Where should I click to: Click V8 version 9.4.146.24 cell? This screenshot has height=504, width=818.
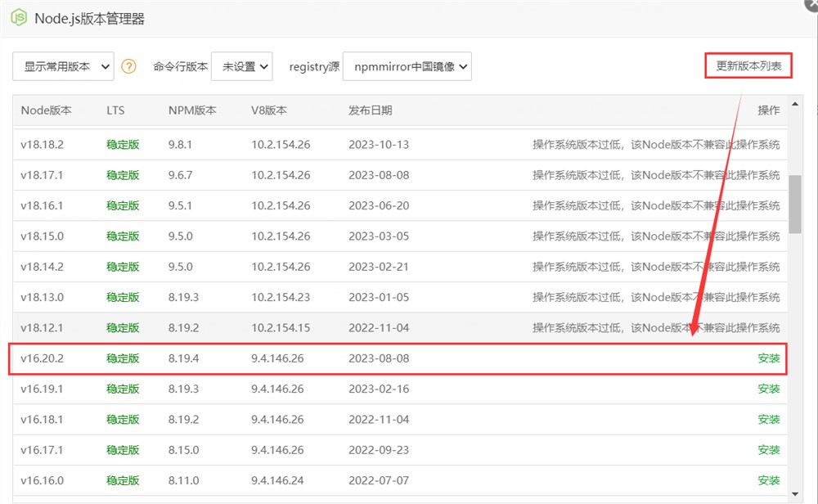coord(277,480)
